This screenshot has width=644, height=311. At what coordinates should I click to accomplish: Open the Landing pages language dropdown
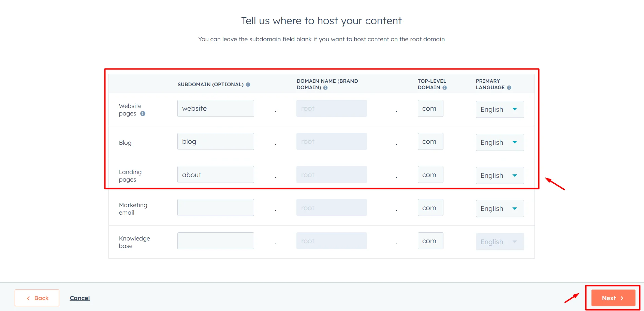(x=500, y=175)
